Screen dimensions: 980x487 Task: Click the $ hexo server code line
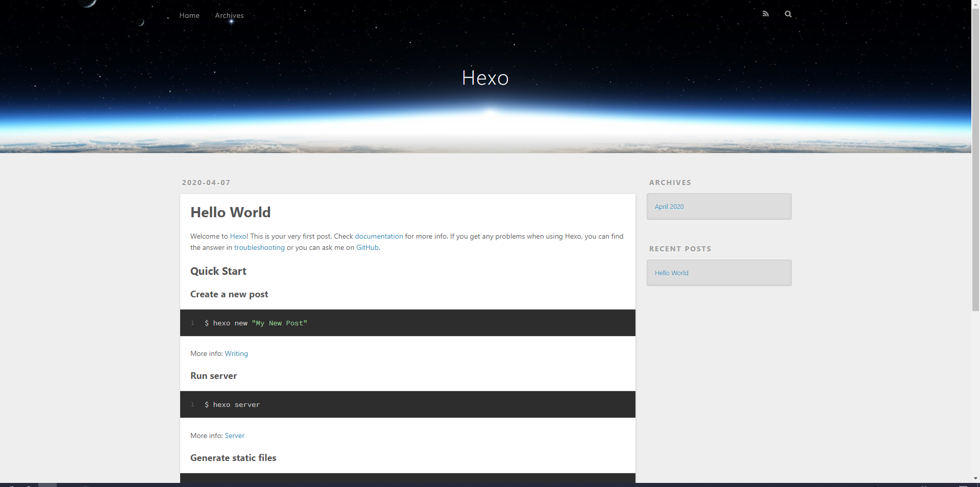coord(232,405)
